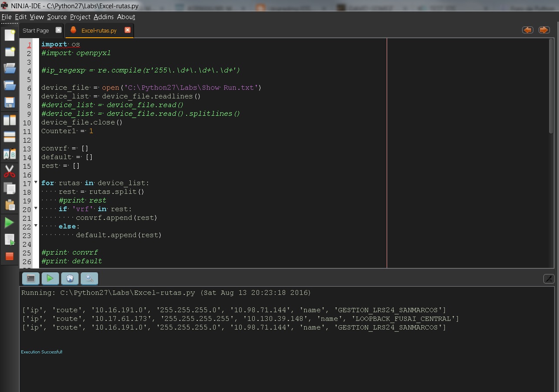Open the View menu
This screenshot has height=392, width=559.
click(x=37, y=17)
